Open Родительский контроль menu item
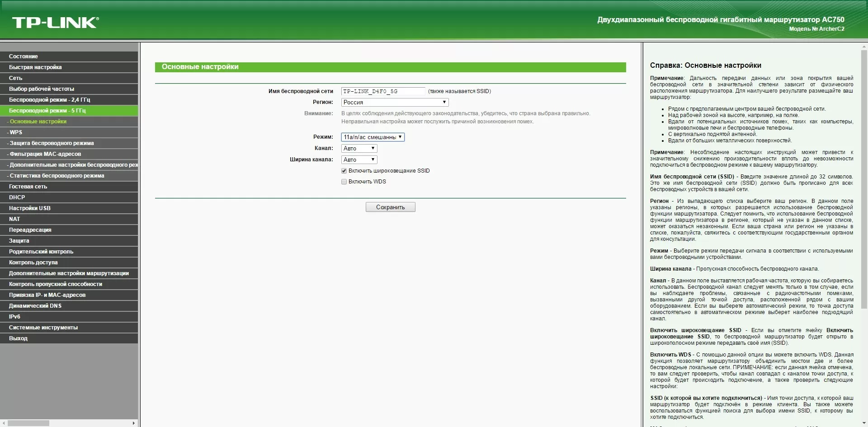The image size is (868, 427). tap(69, 252)
